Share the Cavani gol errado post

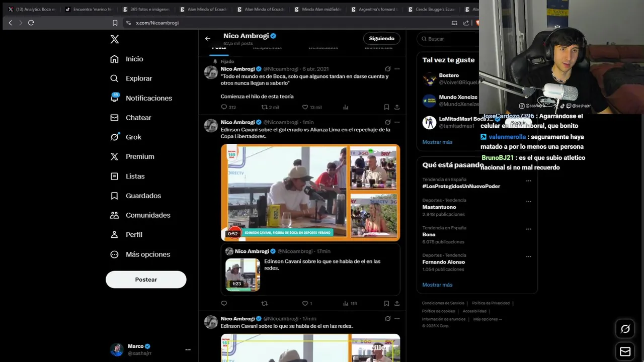pos(397,304)
